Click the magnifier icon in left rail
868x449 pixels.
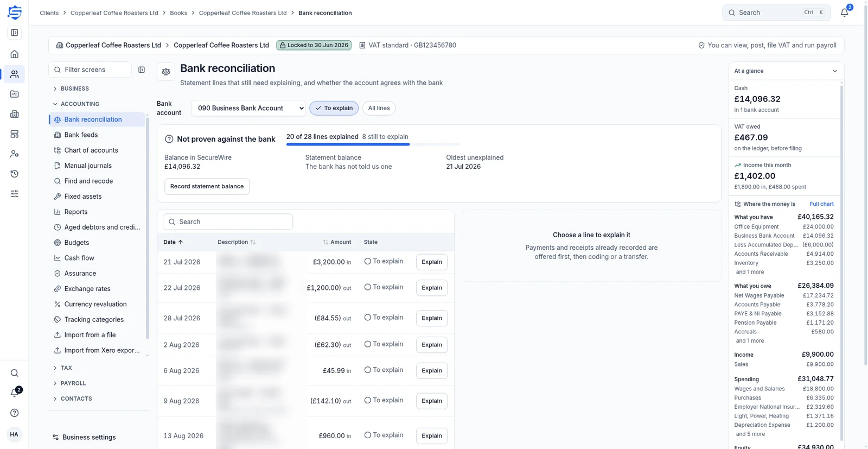click(x=15, y=373)
